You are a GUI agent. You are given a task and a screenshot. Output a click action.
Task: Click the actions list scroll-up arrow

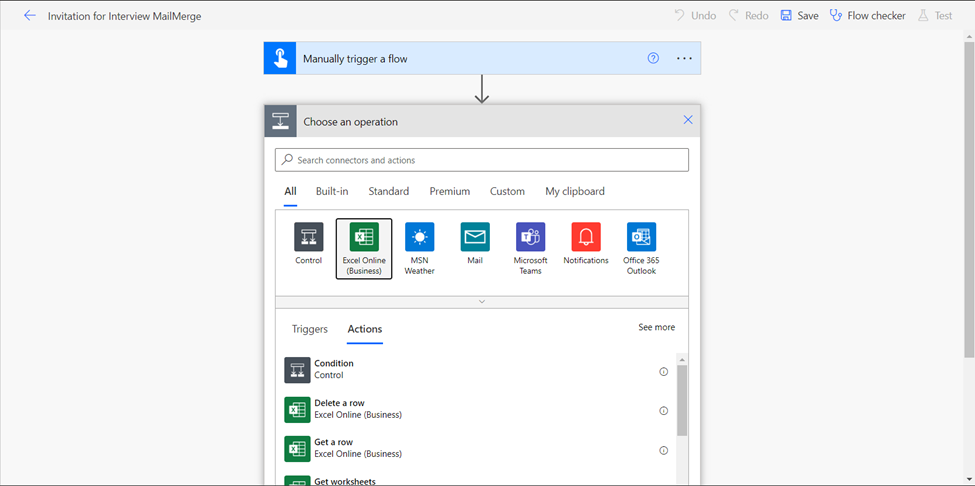point(682,360)
